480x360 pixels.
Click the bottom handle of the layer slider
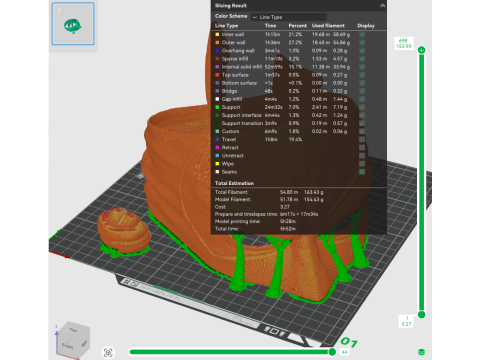[x=421, y=314]
